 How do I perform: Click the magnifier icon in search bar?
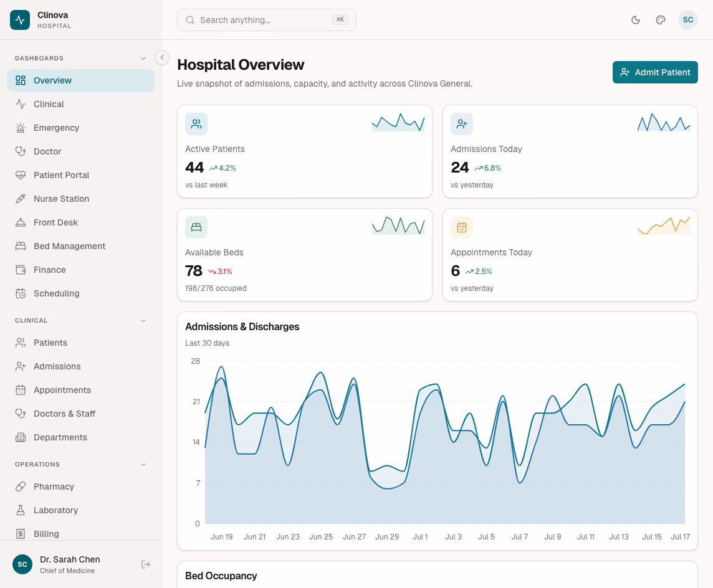point(190,20)
